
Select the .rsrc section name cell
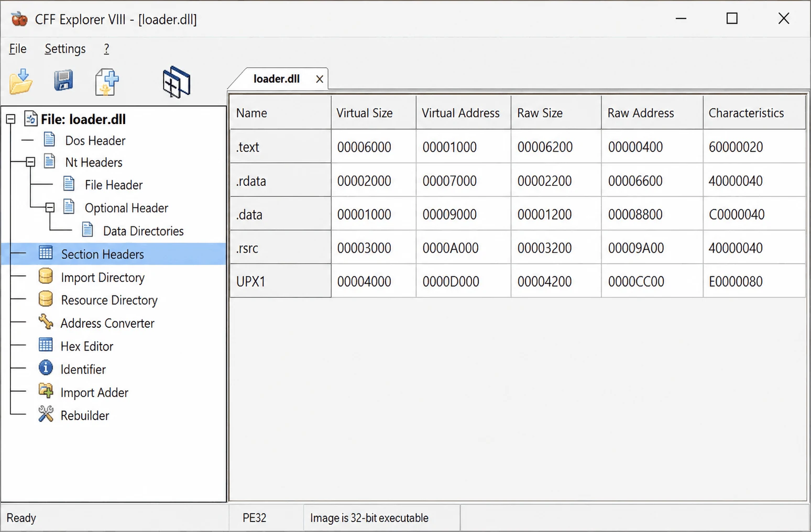tap(280, 248)
